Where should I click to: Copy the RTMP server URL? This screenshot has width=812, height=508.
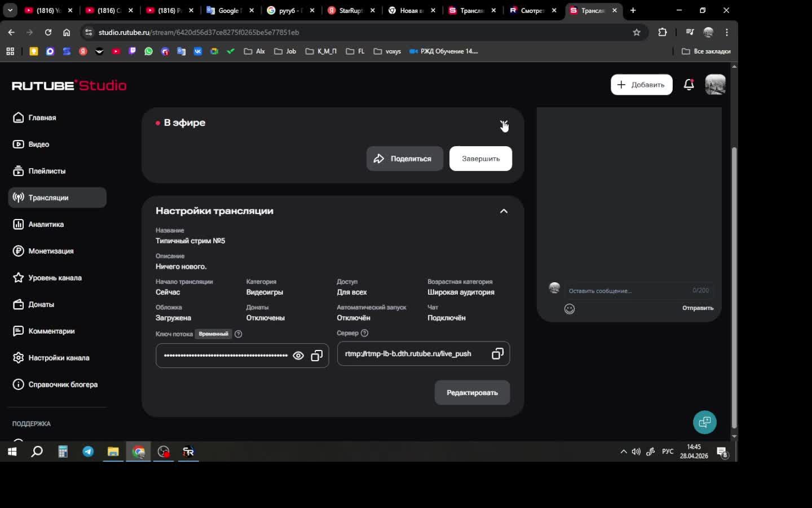(x=497, y=354)
